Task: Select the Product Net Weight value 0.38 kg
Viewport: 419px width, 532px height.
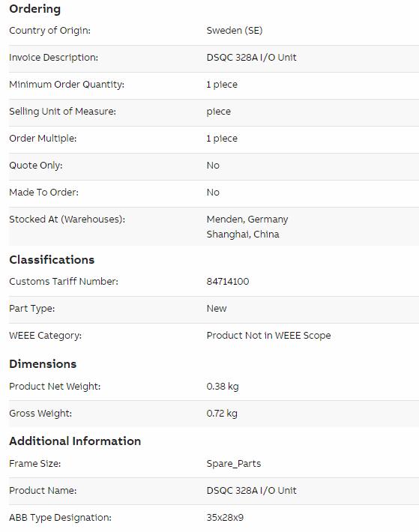Action: pyautogui.click(x=223, y=387)
